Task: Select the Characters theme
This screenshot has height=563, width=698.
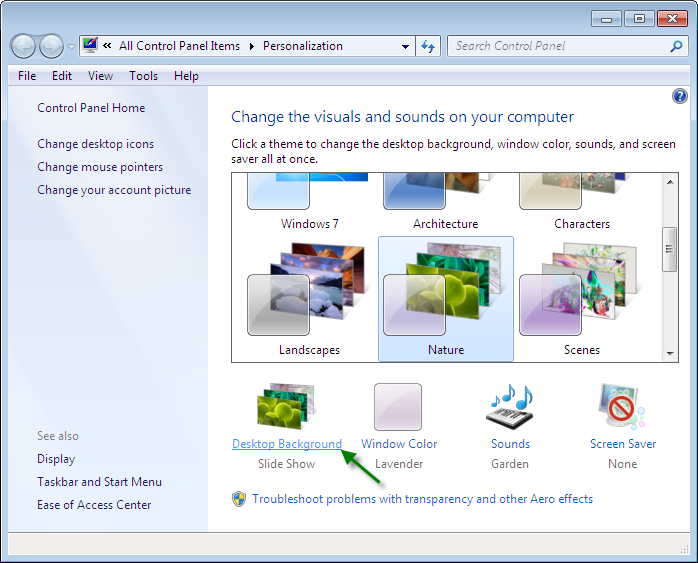Action: (x=581, y=202)
